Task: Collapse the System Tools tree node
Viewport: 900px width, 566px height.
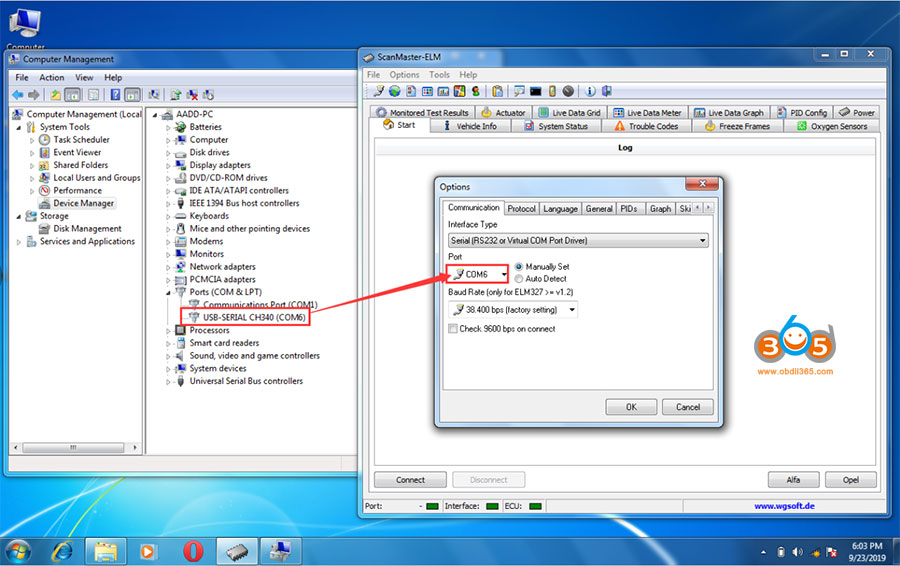Action: pos(19,127)
